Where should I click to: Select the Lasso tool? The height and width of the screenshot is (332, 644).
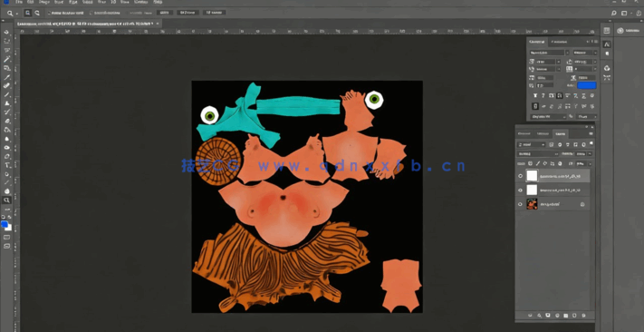coord(6,50)
